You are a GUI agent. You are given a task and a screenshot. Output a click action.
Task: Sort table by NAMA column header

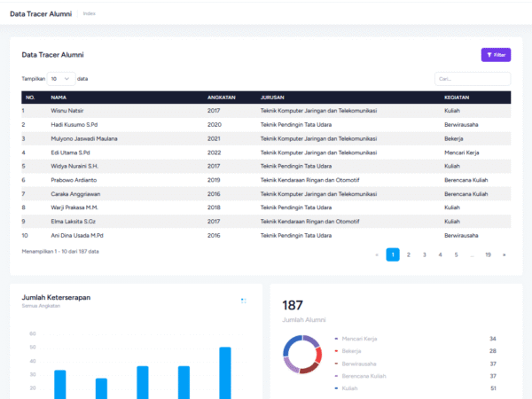pyautogui.click(x=59, y=98)
